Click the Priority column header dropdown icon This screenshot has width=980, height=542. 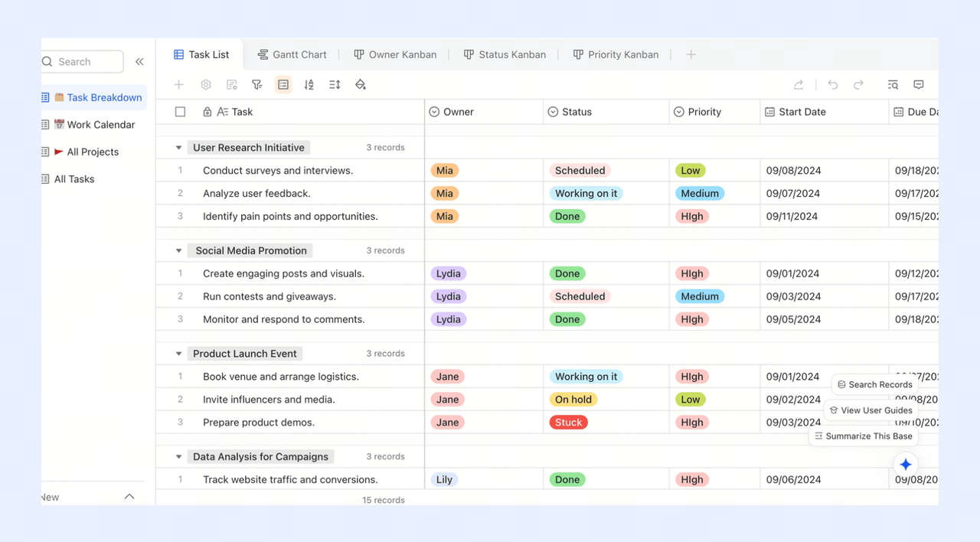point(678,112)
